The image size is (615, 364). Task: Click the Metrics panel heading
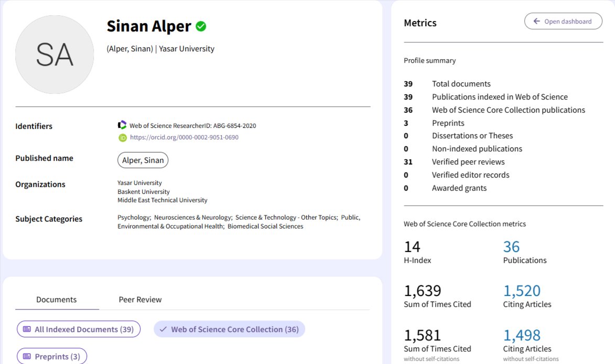[420, 23]
